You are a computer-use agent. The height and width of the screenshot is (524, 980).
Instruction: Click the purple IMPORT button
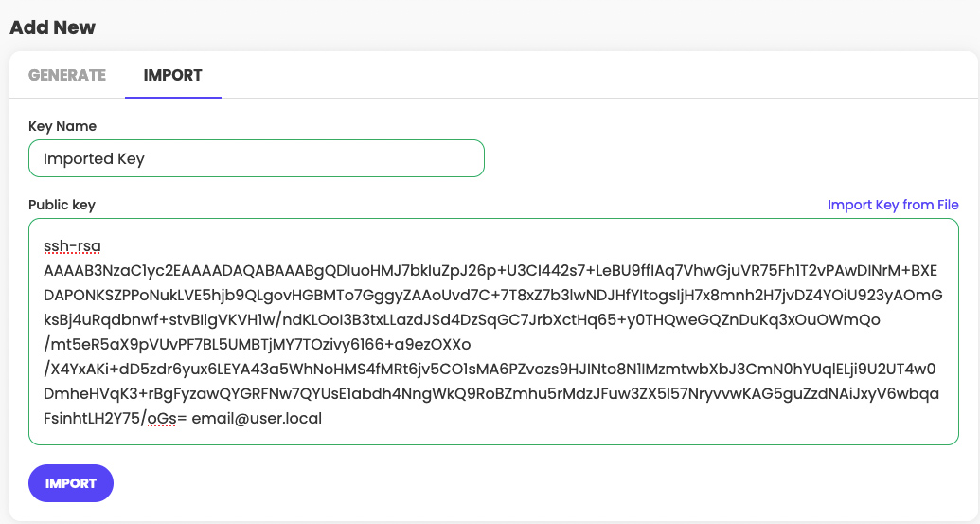pyautogui.click(x=71, y=483)
